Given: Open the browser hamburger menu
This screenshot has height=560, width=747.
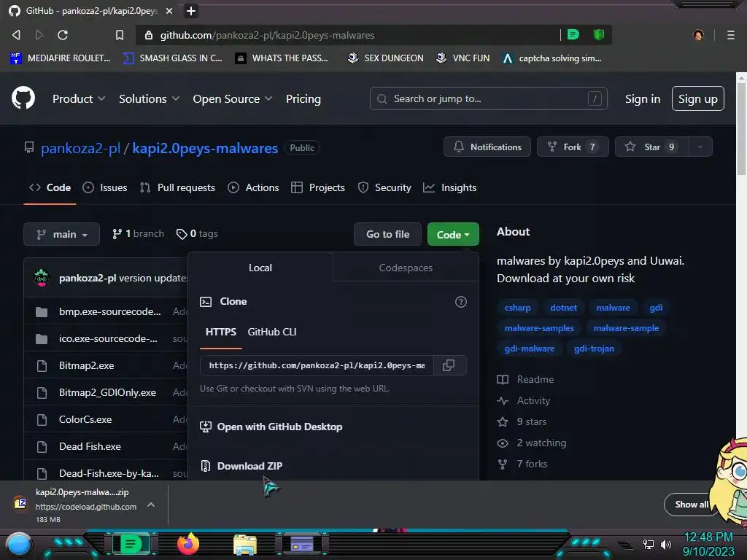Looking at the screenshot, I should (x=730, y=35).
